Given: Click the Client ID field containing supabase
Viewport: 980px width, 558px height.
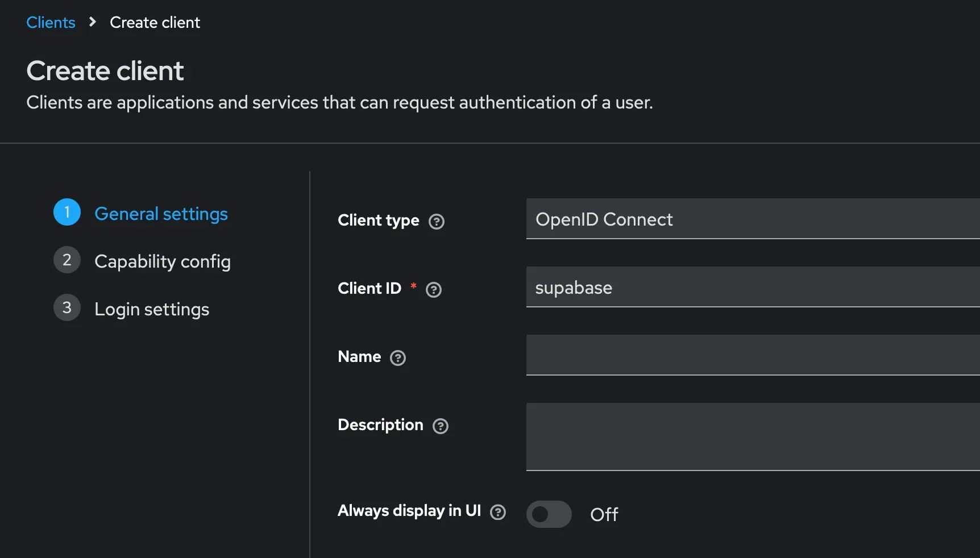Looking at the screenshot, I should point(753,287).
